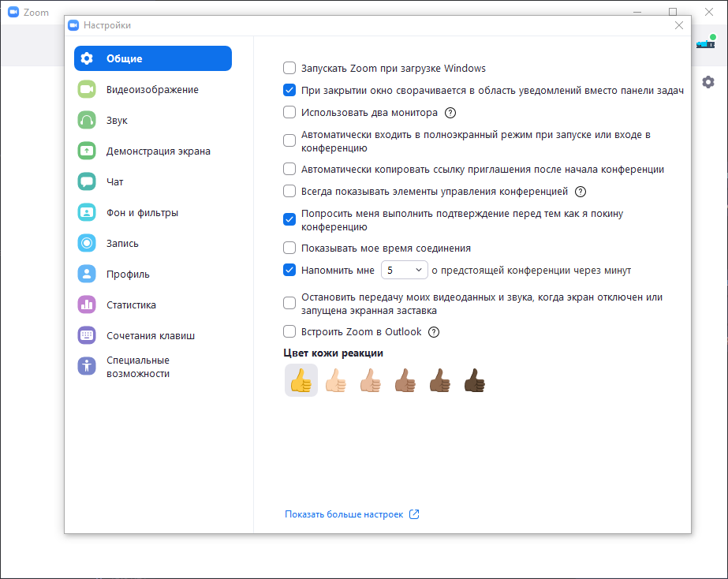Click Zoom logo icon in Настройки title bar
The width and height of the screenshot is (728, 579).
(73, 25)
